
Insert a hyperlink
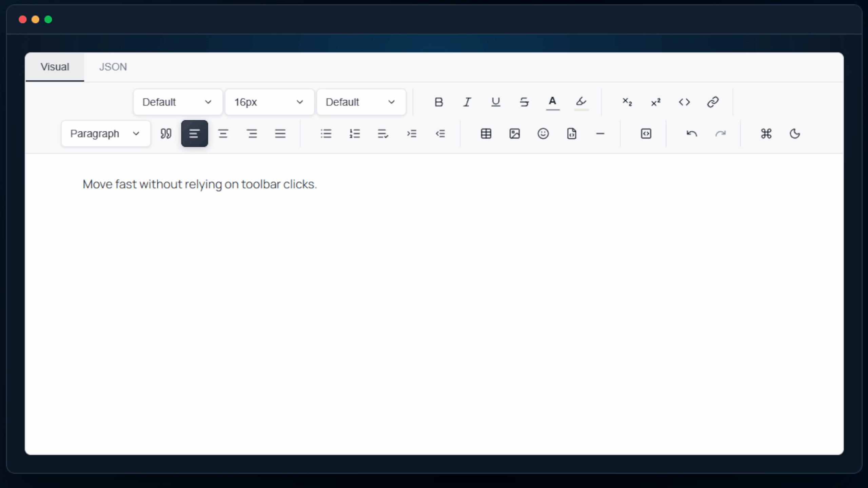point(713,102)
